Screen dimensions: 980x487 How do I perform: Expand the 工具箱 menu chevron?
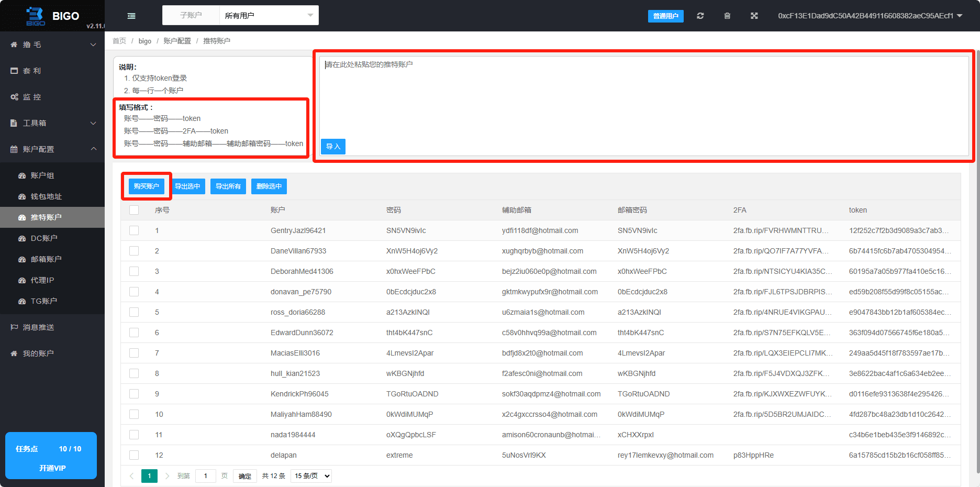tap(93, 123)
